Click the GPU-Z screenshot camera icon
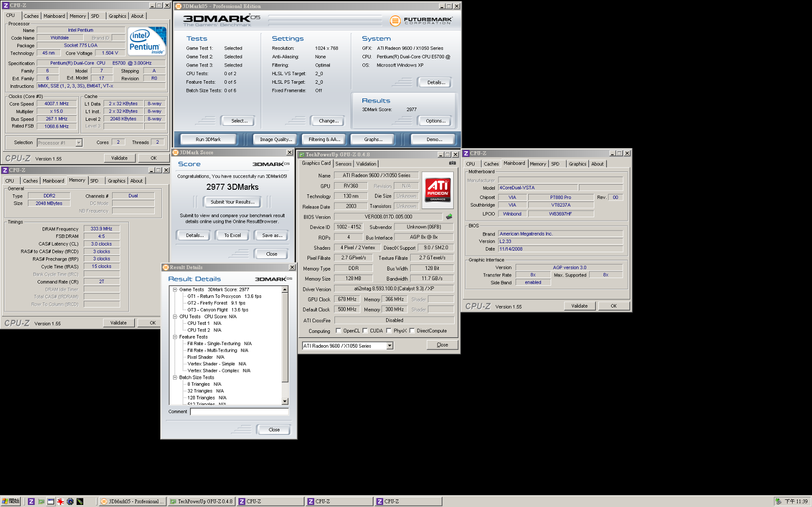Viewport: 812px width, 507px height. (452, 163)
